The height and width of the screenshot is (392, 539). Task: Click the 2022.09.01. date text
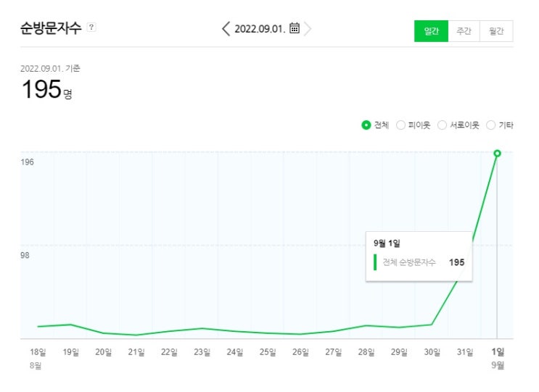260,29
